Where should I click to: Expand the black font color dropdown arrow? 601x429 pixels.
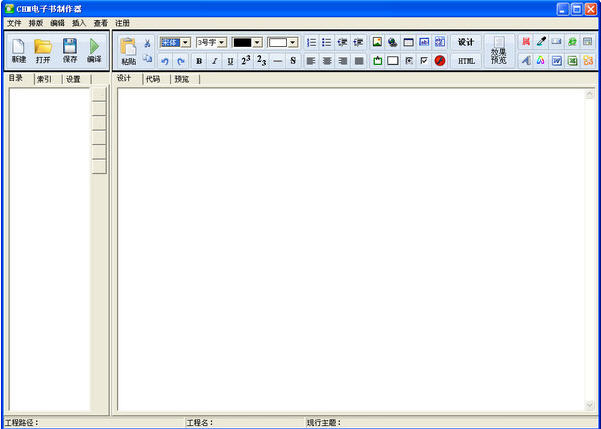point(257,43)
